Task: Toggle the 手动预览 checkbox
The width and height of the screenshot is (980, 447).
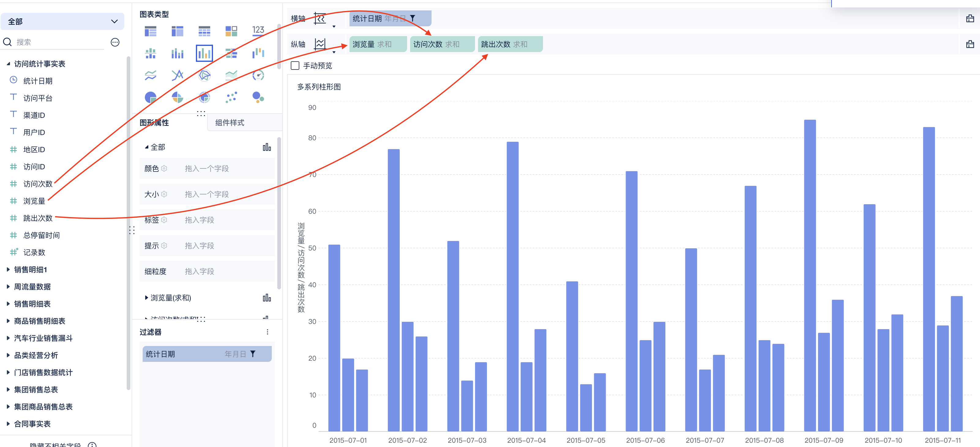Action: [x=295, y=66]
